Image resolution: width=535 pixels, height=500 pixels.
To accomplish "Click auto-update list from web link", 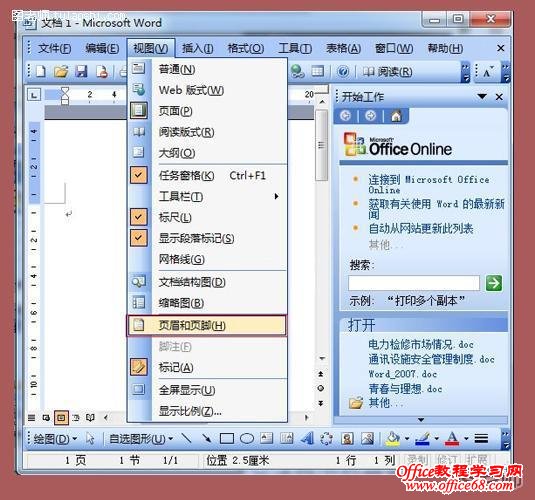I will click(421, 228).
